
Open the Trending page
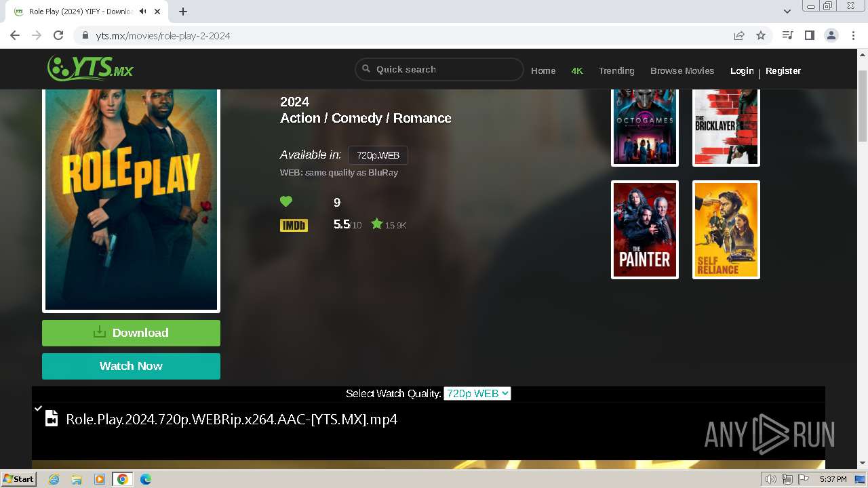point(616,70)
